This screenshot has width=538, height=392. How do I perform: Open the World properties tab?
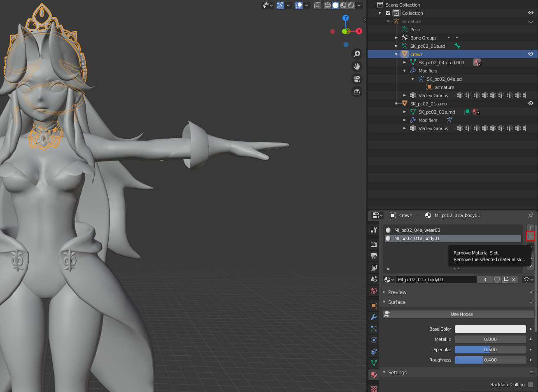coord(374,291)
